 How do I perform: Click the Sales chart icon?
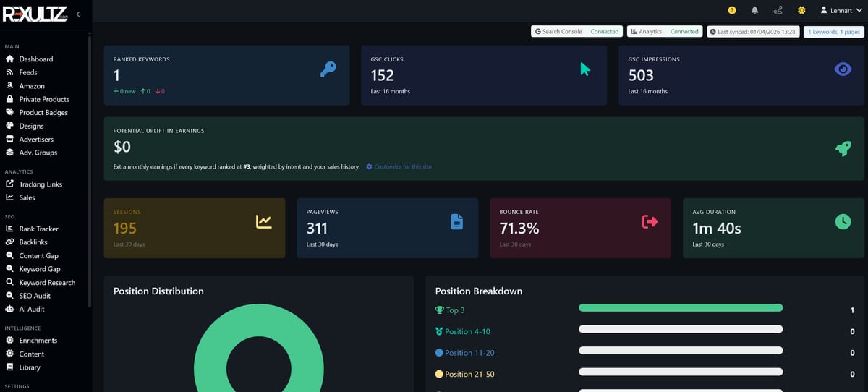tap(10, 197)
